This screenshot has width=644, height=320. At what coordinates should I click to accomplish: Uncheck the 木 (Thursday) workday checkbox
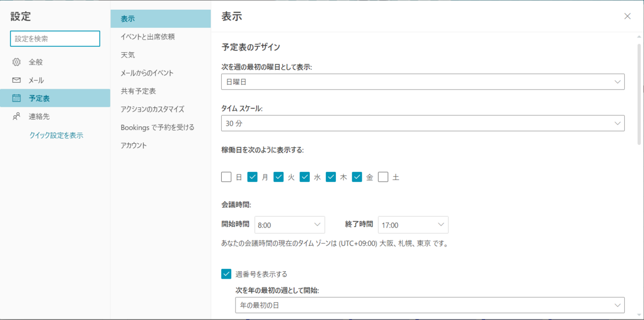[331, 177]
